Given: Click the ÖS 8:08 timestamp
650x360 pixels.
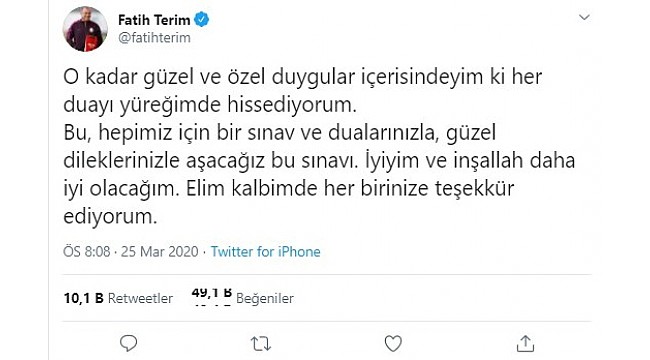Looking at the screenshot, I should tap(87, 252).
